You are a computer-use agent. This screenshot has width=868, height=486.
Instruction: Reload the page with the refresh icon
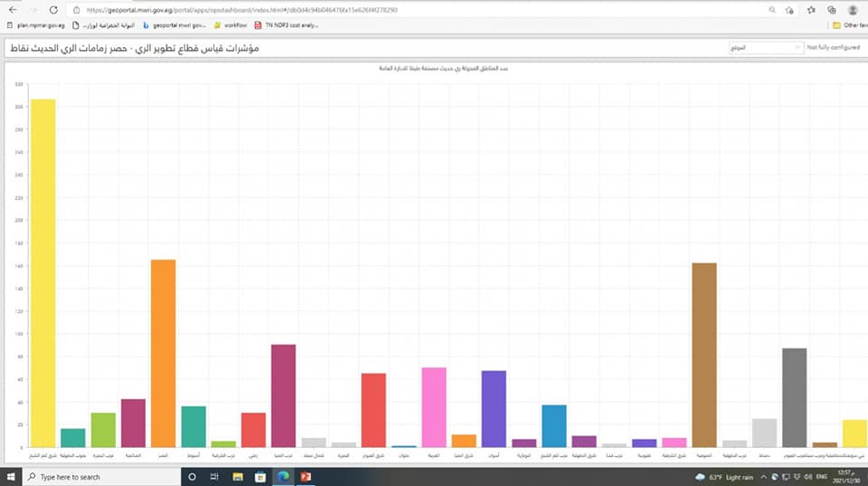pyautogui.click(x=53, y=9)
